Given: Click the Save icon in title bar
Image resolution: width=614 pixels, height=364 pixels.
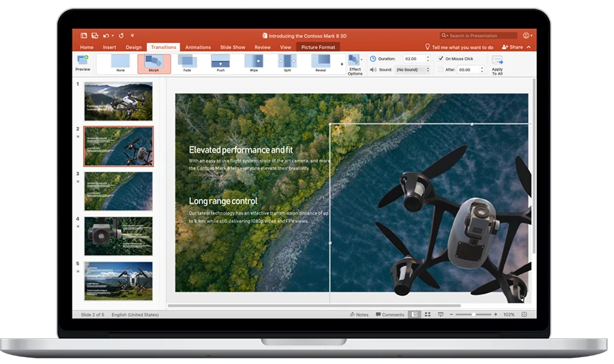Looking at the screenshot, I should (95, 35).
